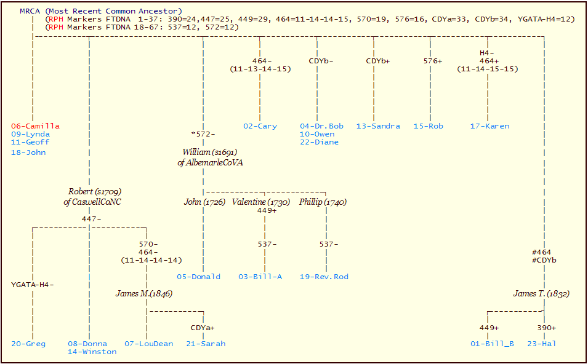Click the Robert (s1709) ancestor name

pyautogui.click(x=95, y=191)
